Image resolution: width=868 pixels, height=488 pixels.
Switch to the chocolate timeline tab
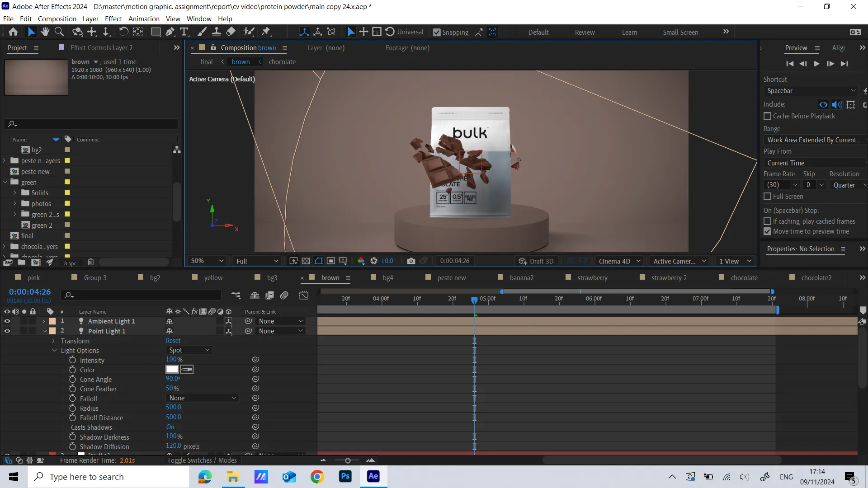[x=744, y=278]
